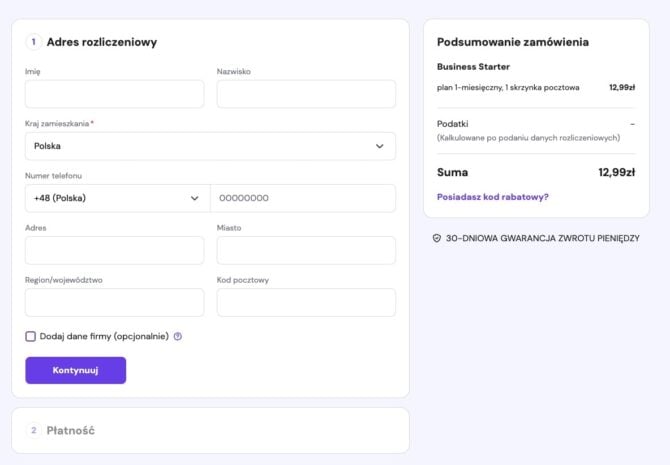Select the "Adres rozliczeniowy" section heading
The image size is (670, 465).
(101, 42)
